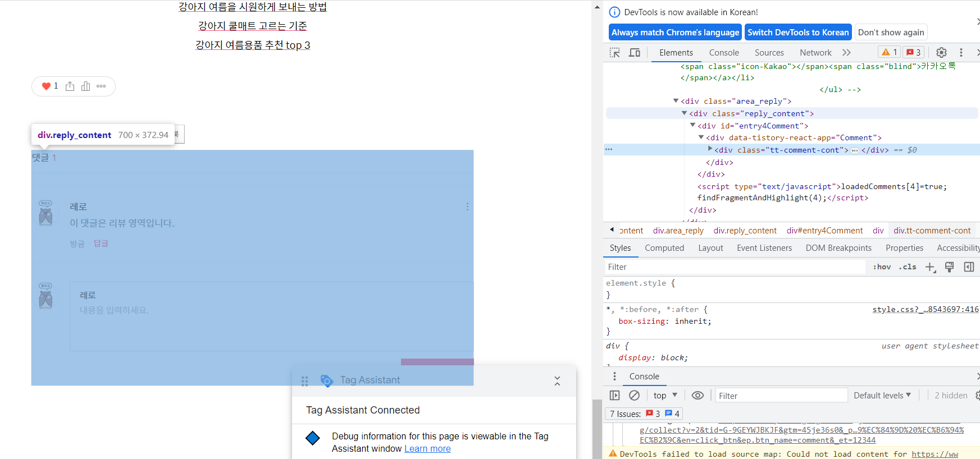Clear the console with the ban icon
Viewport: 980px width, 459px height.
[634, 396]
